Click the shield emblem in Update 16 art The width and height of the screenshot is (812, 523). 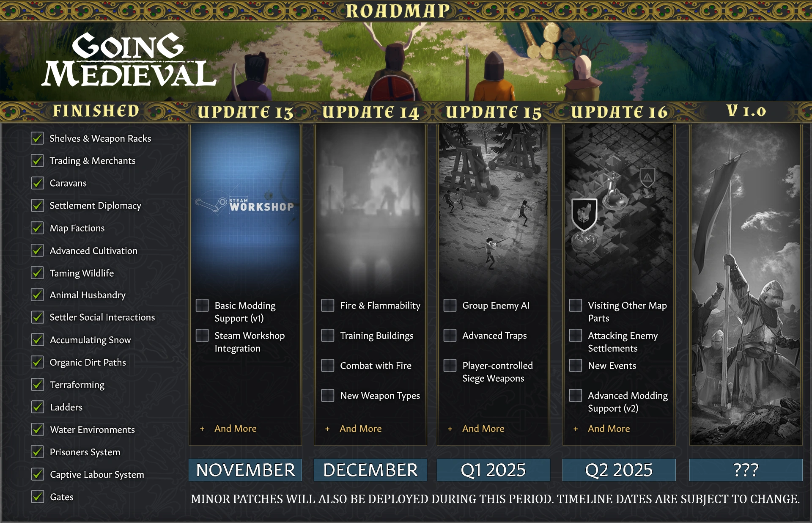click(584, 214)
